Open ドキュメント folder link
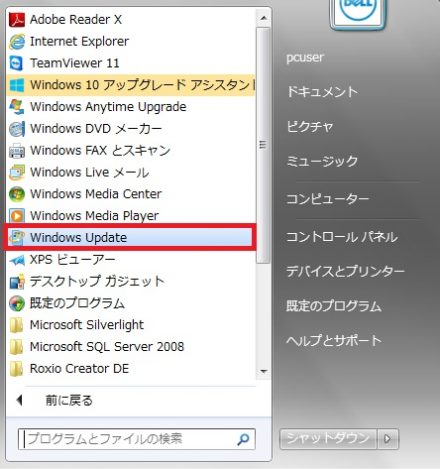440x469 pixels. (322, 92)
